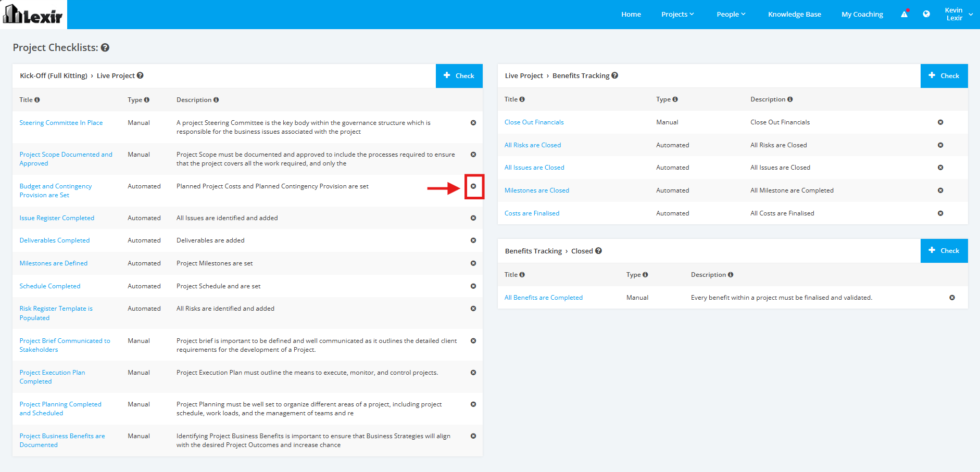This screenshot has width=980, height=472.
Task: Click help icon next to Live Project heading
Action: (140, 75)
